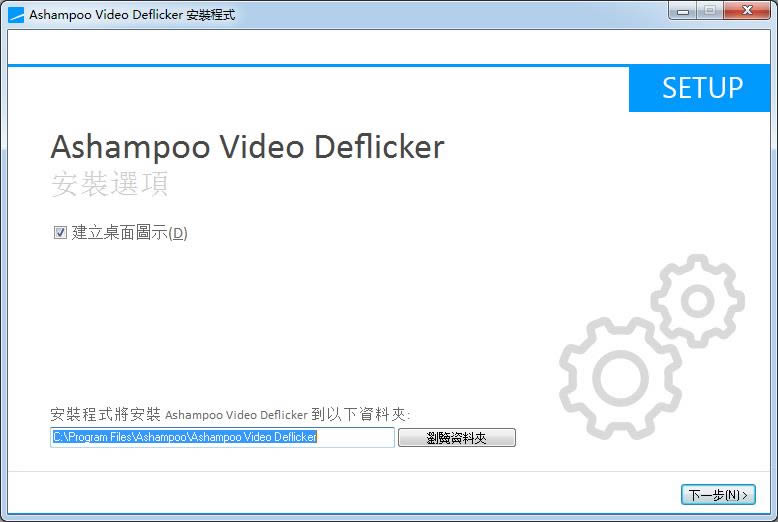The height and width of the screenshot is (522, 778).
Task: Click the (D) shortcut hint beside the checkbox
Action: (x=178, y=233)
